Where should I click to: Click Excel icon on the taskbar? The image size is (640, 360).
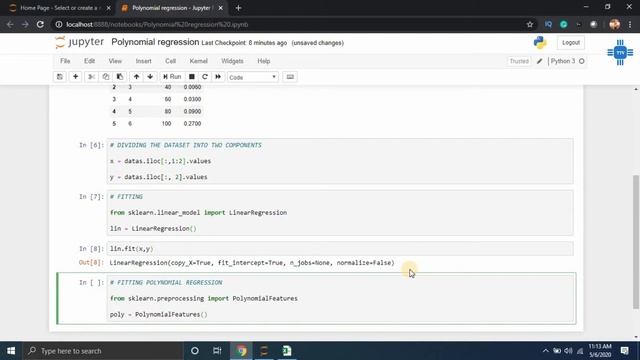click(x=287, y=351)
